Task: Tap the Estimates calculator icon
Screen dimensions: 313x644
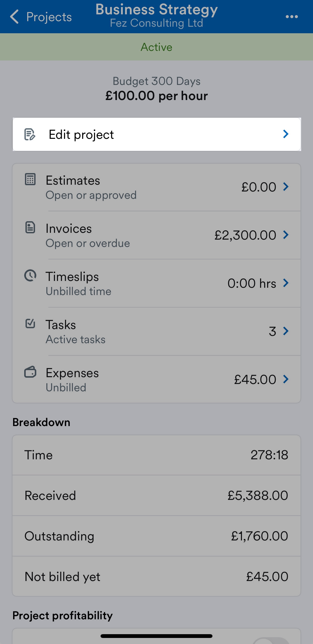Action: pyautogui.click(x=30, y=179)
